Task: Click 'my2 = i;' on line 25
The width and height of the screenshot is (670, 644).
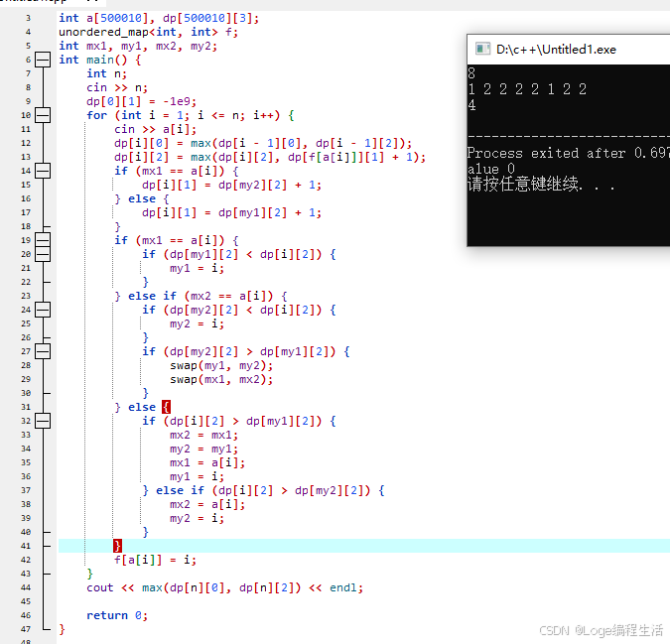Action: coord(197,323)
